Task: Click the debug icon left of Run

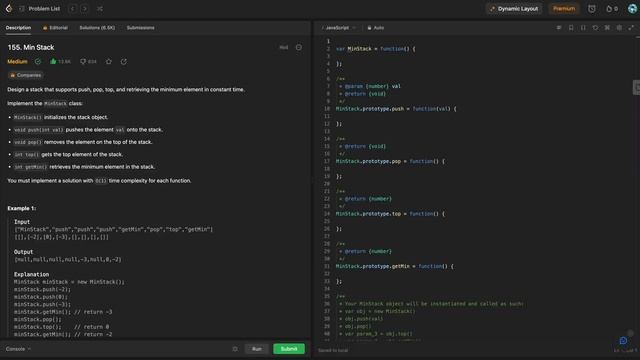Action: (x=235, y=349)
